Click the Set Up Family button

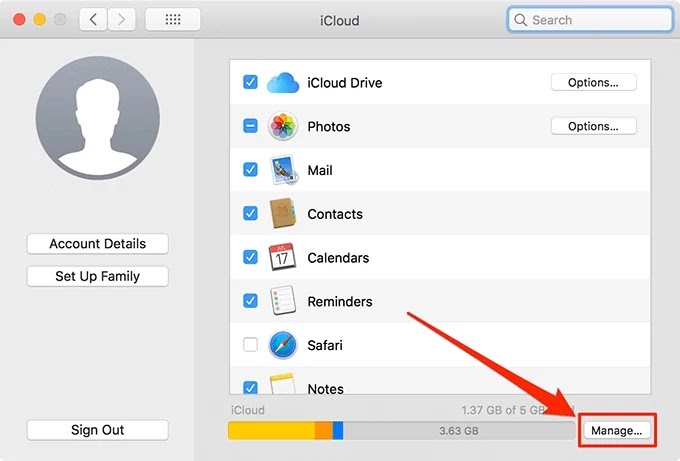click(x=98, y=276)
